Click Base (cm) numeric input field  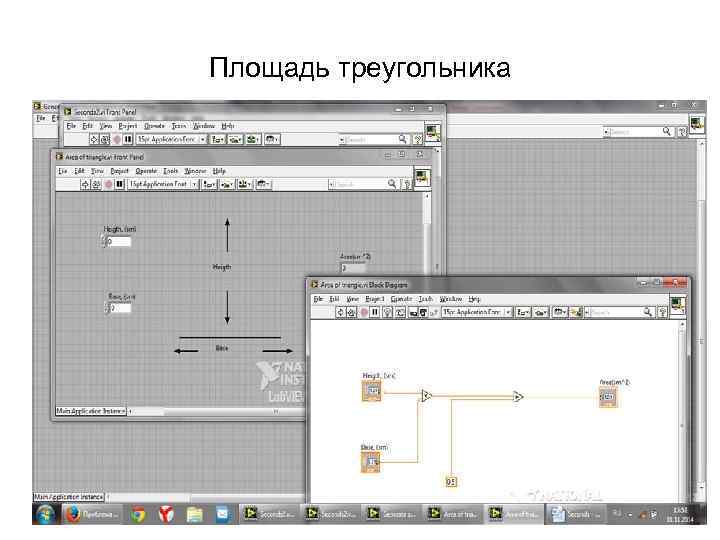click(120, 308)
